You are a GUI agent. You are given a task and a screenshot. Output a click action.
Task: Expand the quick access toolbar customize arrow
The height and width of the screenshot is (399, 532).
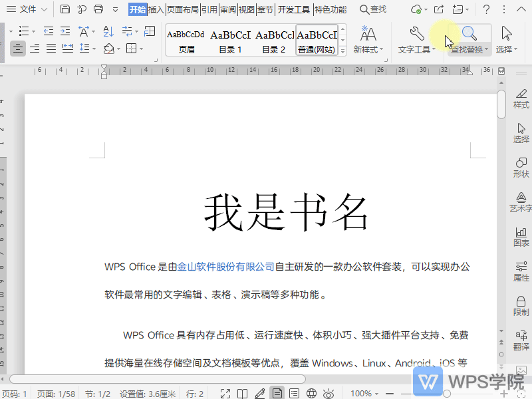115,9
